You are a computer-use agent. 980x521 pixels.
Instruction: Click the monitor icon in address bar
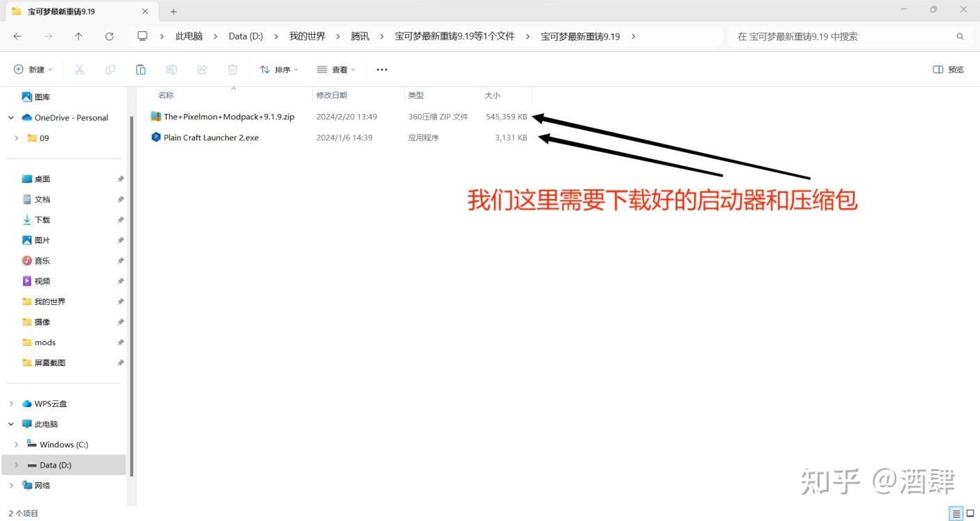142,36
